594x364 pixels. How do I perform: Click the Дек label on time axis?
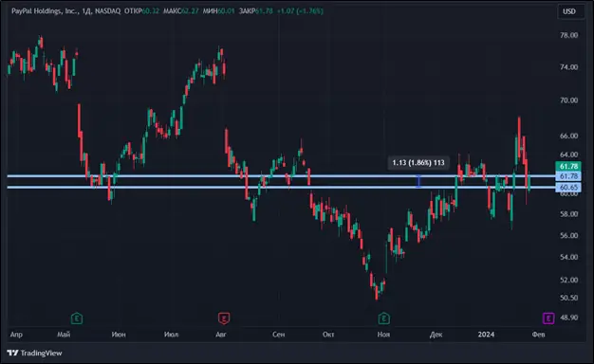click(x=436, y=335)
